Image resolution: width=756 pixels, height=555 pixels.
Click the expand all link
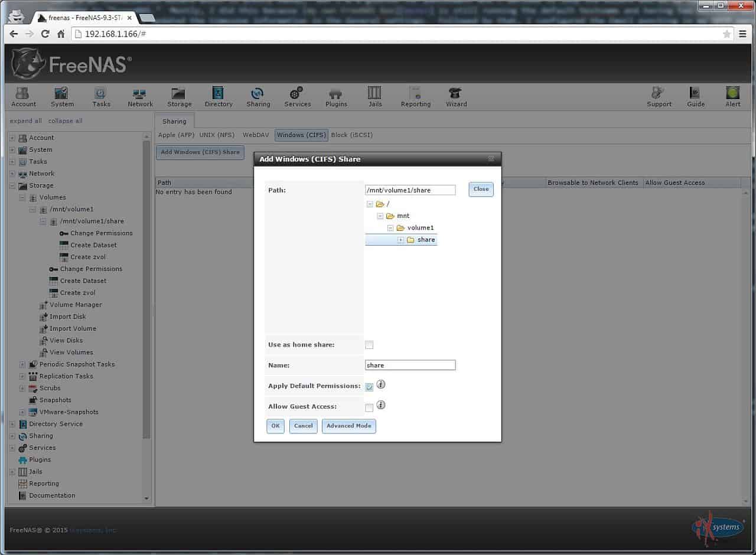(26, 121)
